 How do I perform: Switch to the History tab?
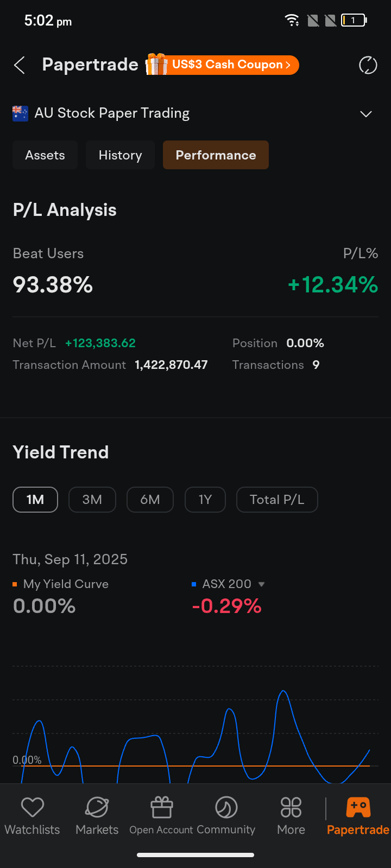point(120,155)
